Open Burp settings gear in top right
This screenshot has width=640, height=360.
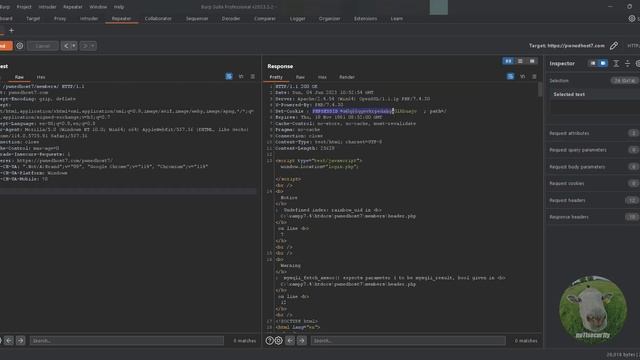tap(631, 18)
